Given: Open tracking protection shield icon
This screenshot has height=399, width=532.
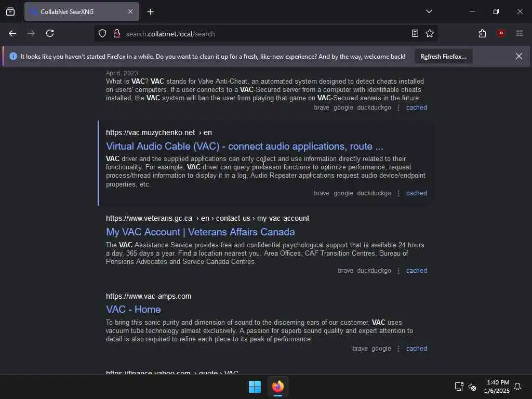Looking at the screenshot, I should tap(102, 34).
